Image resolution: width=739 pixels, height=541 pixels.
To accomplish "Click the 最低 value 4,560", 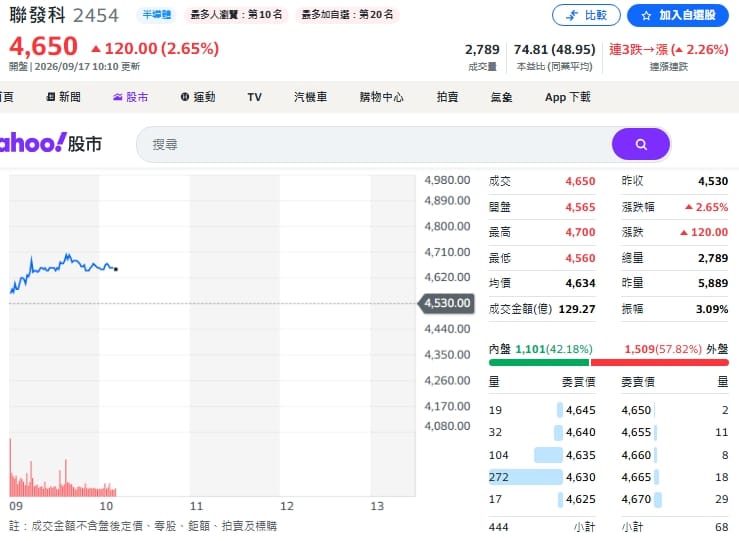I will (580, 258).
